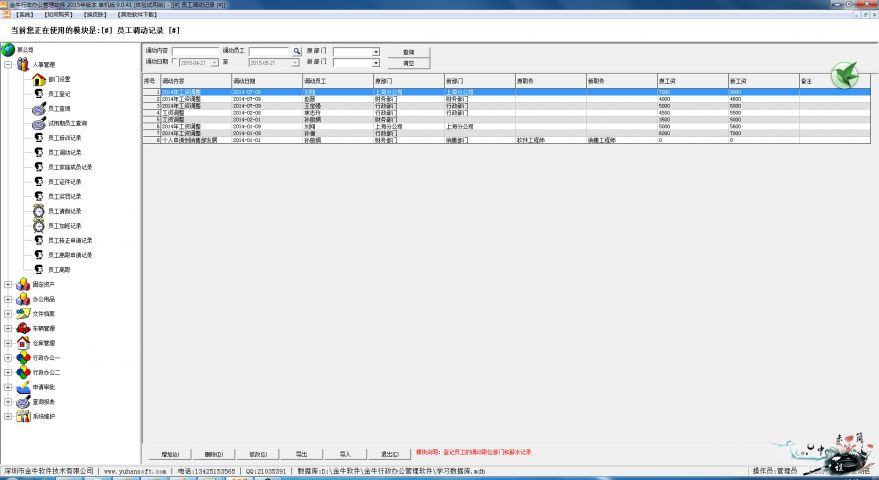879x480 pixels.
Task: Click the 文件档案 icon in sidebar
Action: (23, 313)
